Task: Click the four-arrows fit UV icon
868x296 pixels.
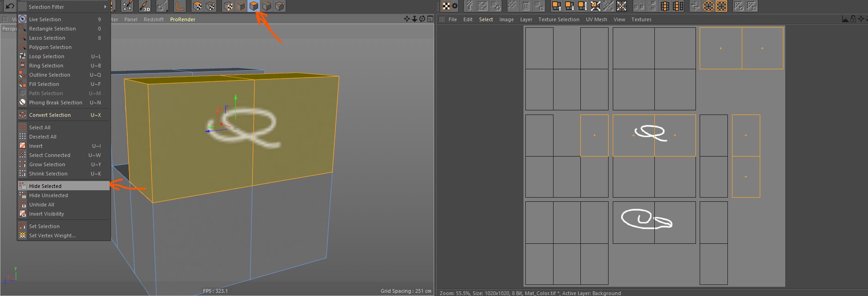Action: pyautogui.click(x=596, y=6)
